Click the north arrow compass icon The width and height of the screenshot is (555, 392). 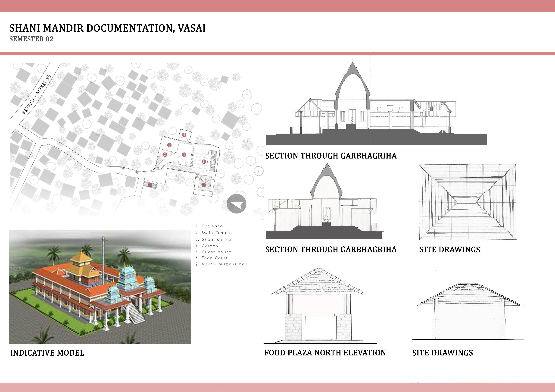click(236, 204)
